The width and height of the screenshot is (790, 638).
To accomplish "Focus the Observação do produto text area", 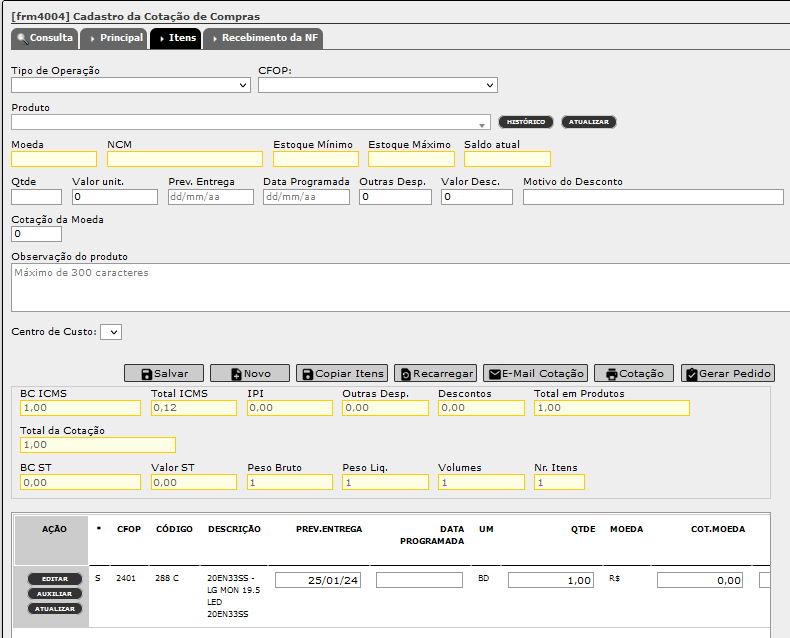I will click(x=401, y=287).
